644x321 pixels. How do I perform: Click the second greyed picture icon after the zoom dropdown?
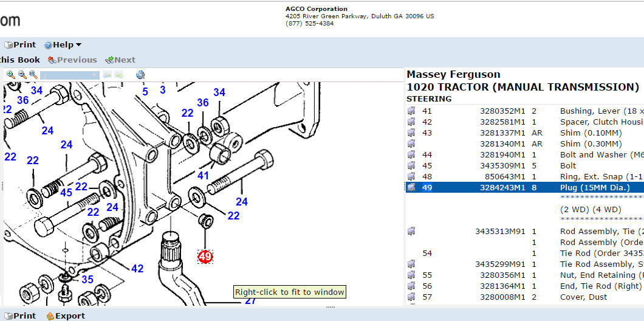(118, 75)
